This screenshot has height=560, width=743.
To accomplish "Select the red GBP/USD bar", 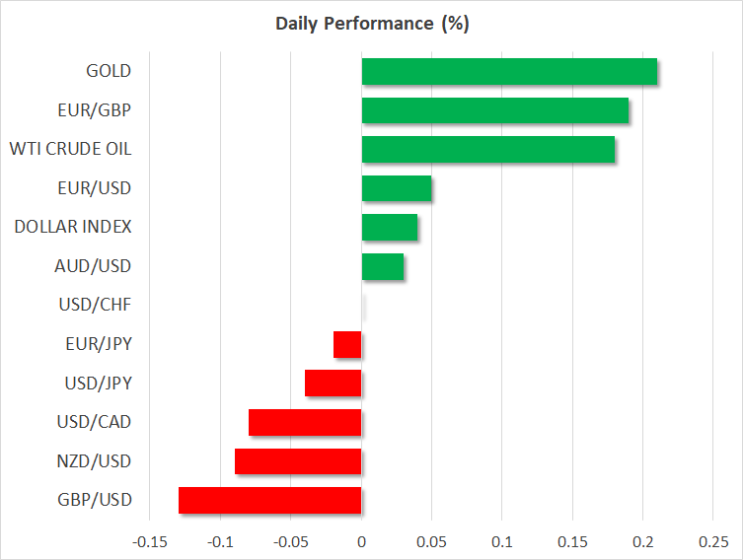I will pyautogui.click(x=270, y=500).
